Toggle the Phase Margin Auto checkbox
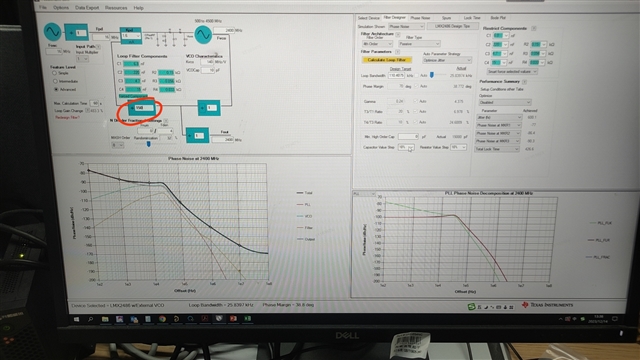Screen dimensions: 640x360 pos(416,86)
